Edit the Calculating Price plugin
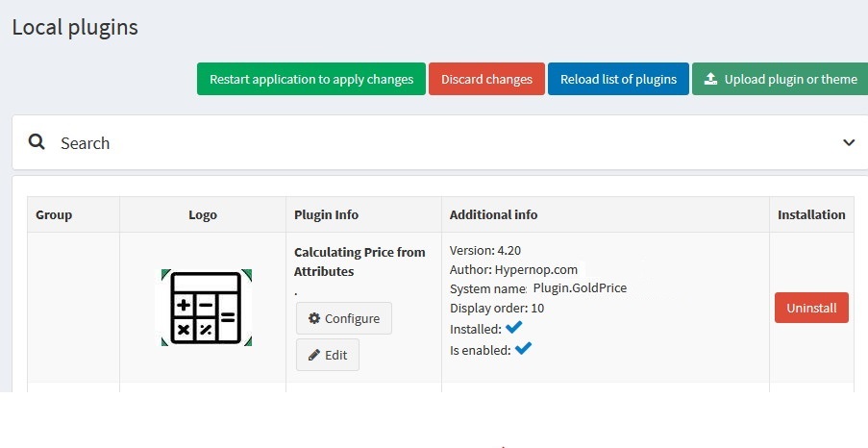 (x=328, y=355)
